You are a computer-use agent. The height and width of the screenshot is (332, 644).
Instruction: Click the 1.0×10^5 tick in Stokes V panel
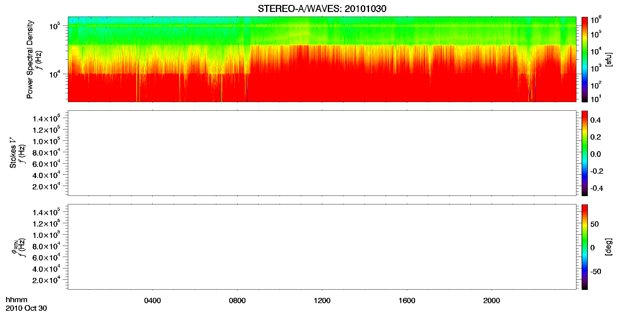click(46, 141)
